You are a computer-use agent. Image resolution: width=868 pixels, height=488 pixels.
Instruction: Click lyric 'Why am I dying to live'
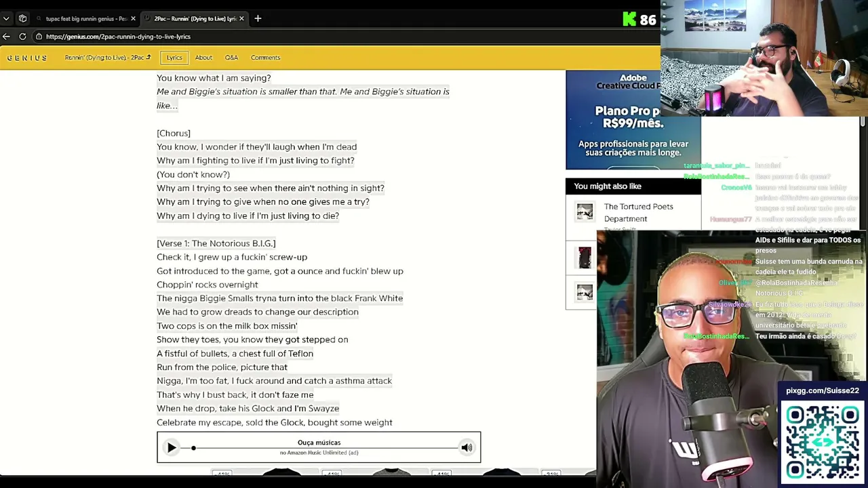(248, 216)
